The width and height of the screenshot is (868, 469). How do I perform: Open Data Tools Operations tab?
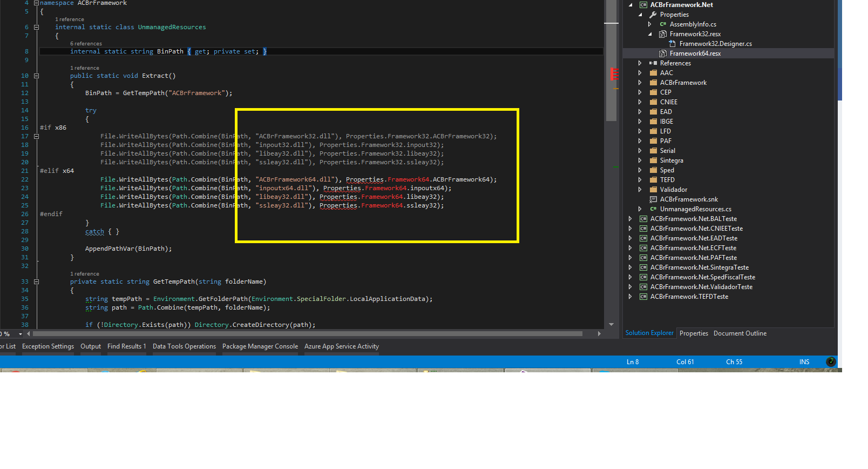click(184, 346)
